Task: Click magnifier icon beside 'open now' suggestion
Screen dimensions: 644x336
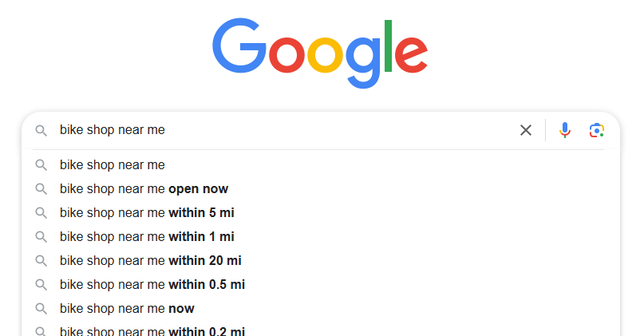Action: click(x=41, y=189)
